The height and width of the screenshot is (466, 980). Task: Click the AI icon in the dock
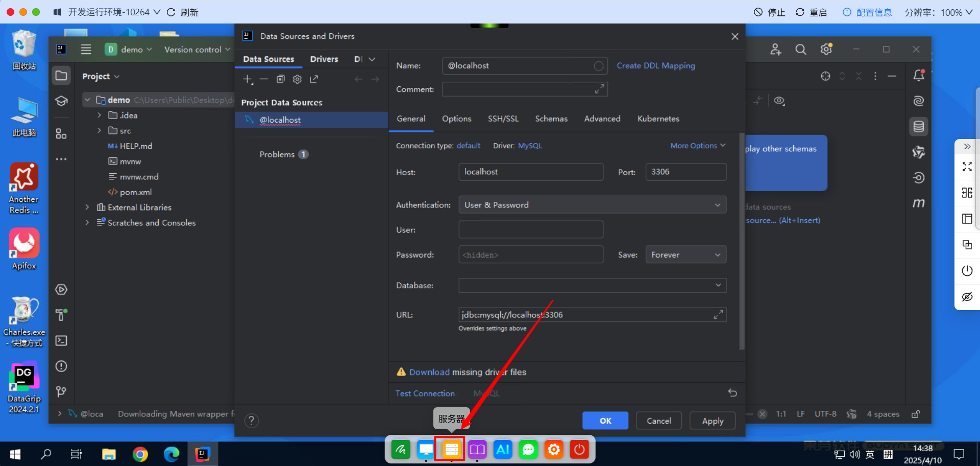click(x=503, y=450)
